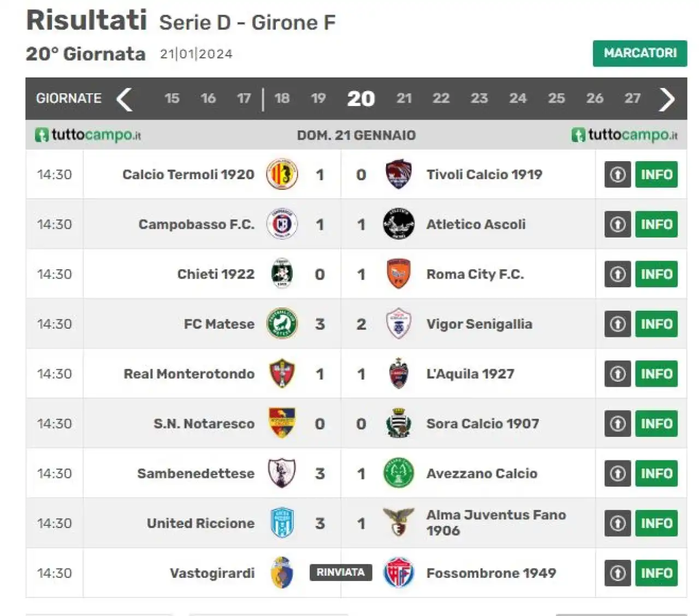Click the RINVIATA status badge
Image resolution: width=699 pixels, height=616 pixels.
pyautogui.click(x=341, y=572)
